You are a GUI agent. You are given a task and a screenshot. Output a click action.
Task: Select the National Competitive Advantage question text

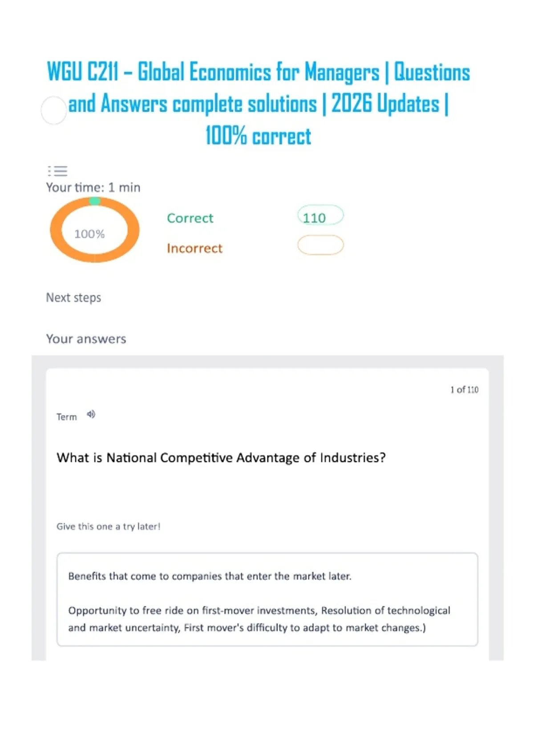[x=221, y=458]
